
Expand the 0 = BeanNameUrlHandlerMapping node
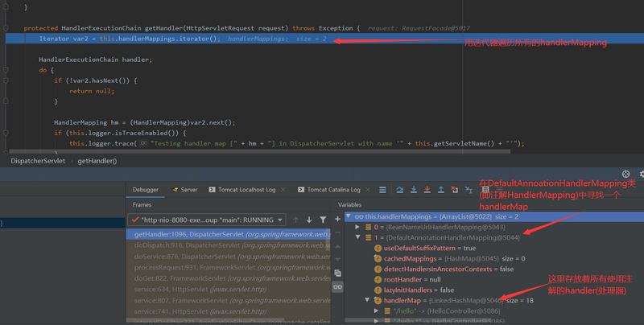(x=357, y=228)
